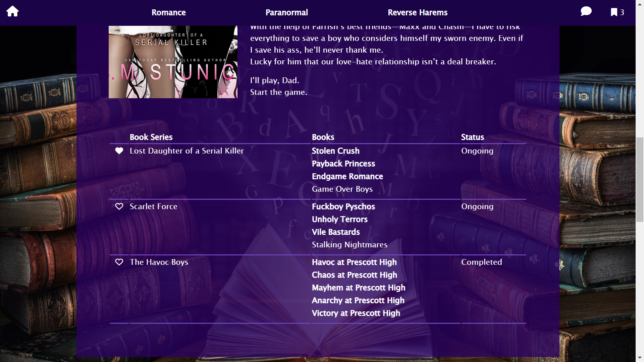Viewport: 644px width, 362px height.
Task: Open the Romance menu
Action: [168, 12]
